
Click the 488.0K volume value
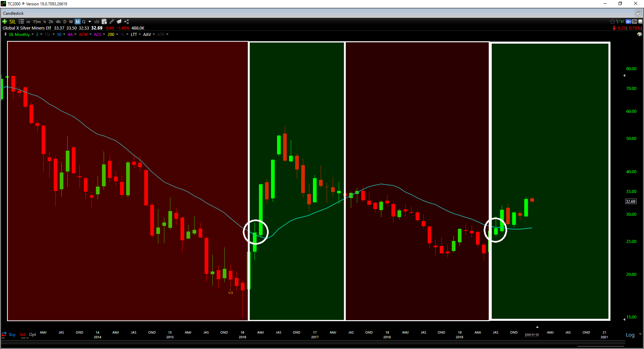click(138, 28)
